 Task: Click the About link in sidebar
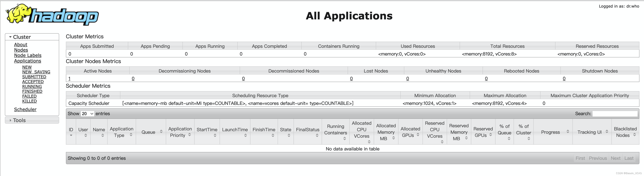(20, 45)
